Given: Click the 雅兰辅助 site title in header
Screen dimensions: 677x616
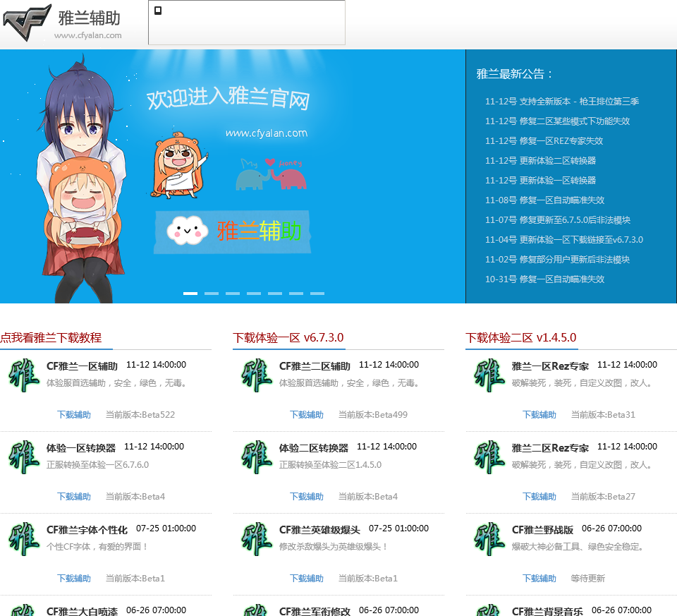Looking at the screenshot, I should 90,18.
